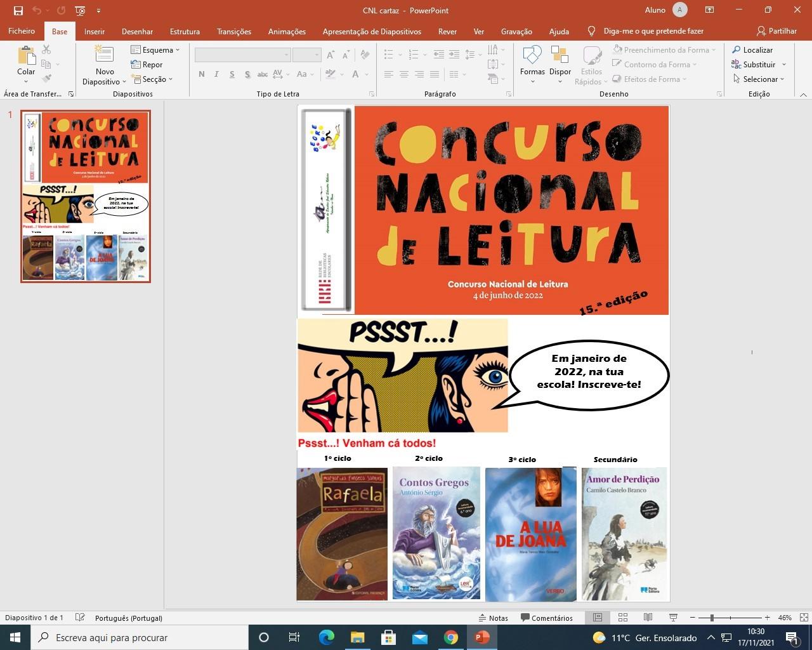Increase list indent level icon
Screen dimensions: 812x650
(x=454, y=55)
